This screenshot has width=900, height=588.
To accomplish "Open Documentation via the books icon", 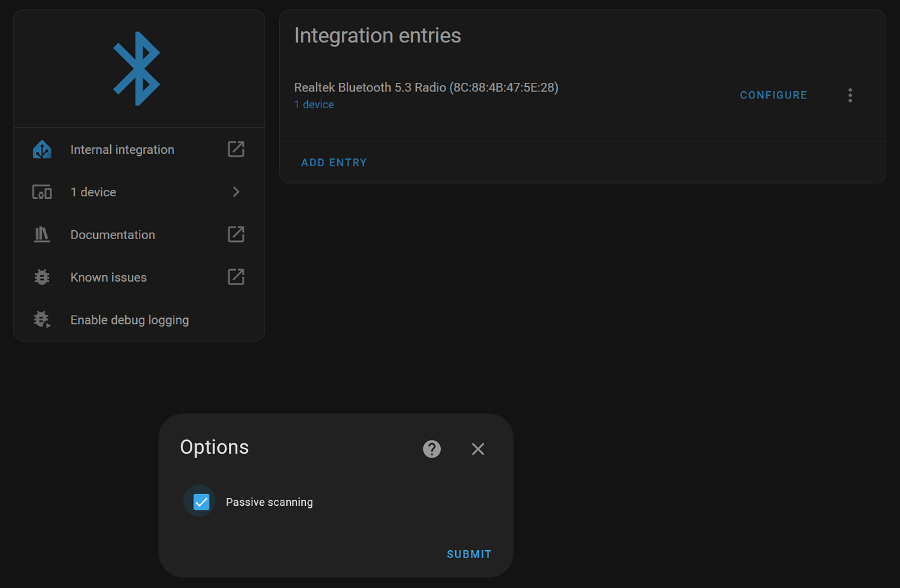I will (x=41, y=234).
